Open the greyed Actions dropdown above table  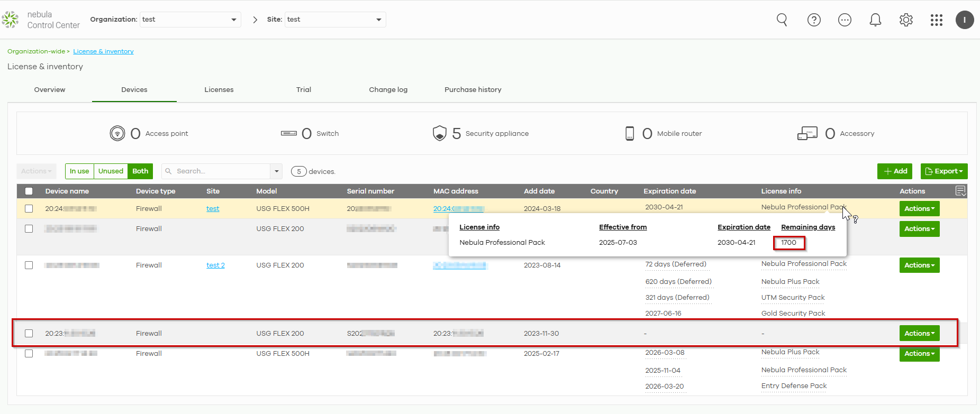pyautogui.click(x=37, y=171)
